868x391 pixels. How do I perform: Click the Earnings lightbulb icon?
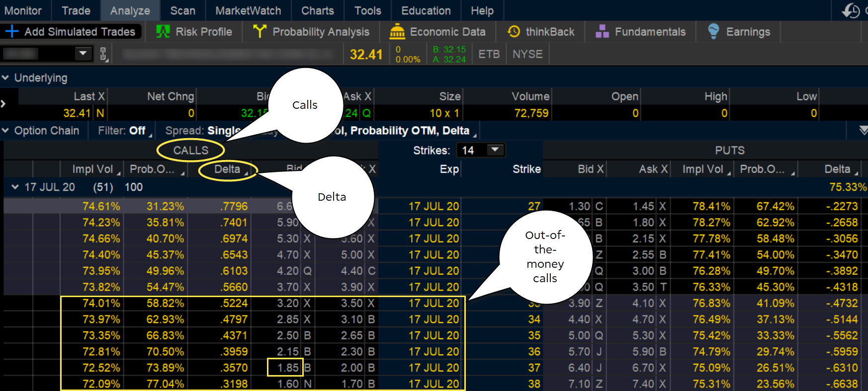[713, 31]
